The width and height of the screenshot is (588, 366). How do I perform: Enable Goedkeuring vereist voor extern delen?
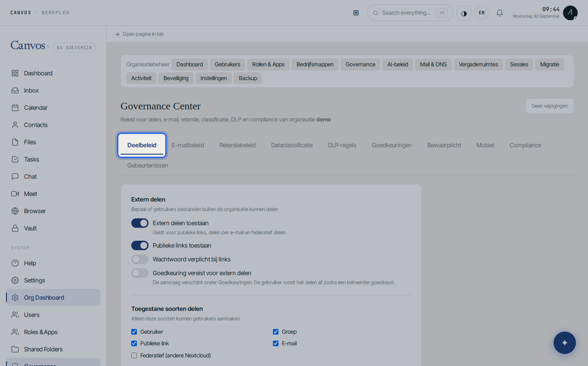pyautogui.click(x=140, y=273)
